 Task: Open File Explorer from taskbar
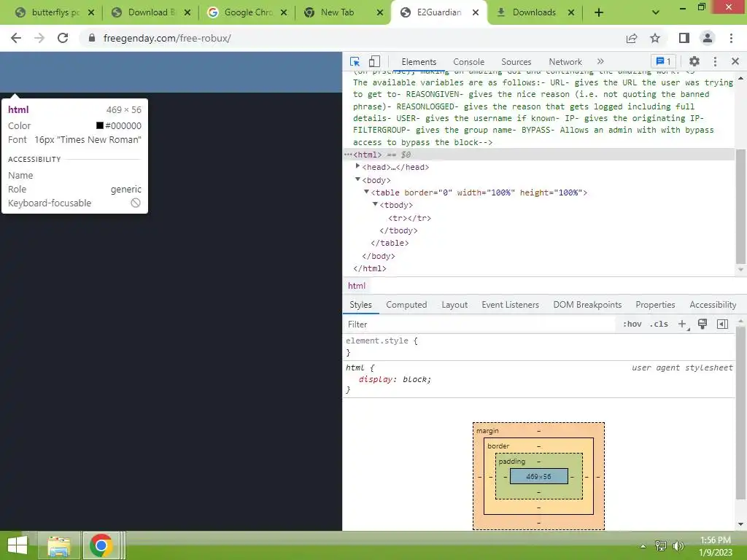tap(59, 545)
